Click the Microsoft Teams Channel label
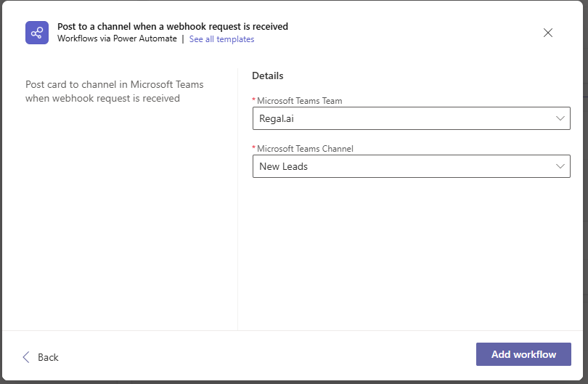 305,149
